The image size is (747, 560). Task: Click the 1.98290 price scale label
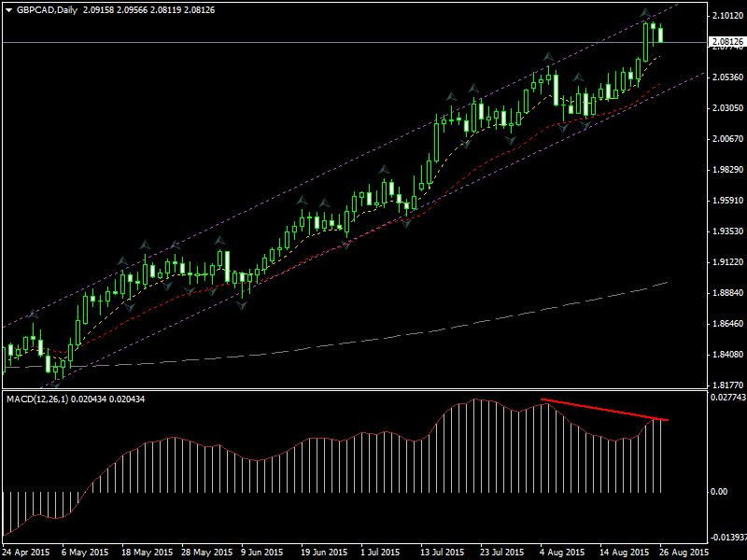pyautogui.click(x=728, y=170)
